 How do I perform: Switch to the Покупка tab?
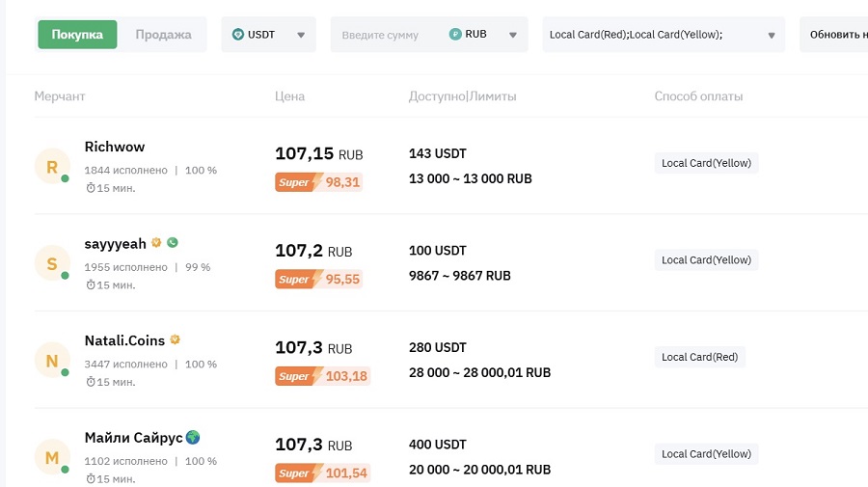click(x=77, y=35)
